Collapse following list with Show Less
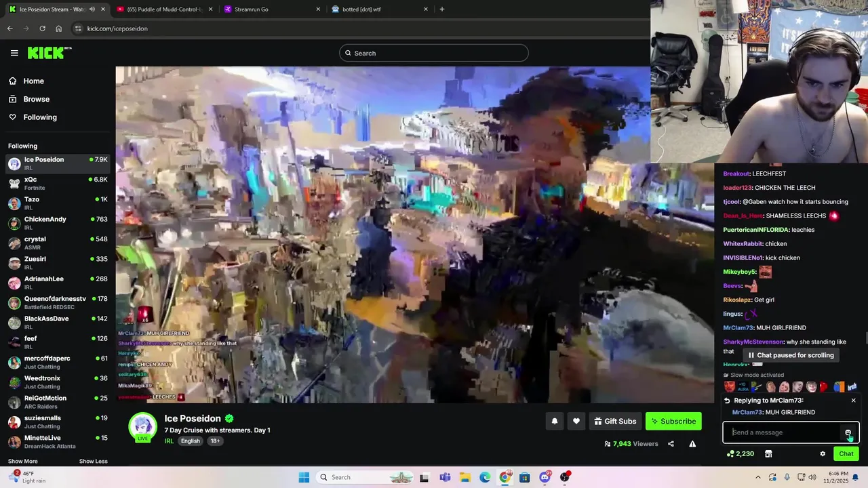The image size is (868, 488). click(94, 462)
